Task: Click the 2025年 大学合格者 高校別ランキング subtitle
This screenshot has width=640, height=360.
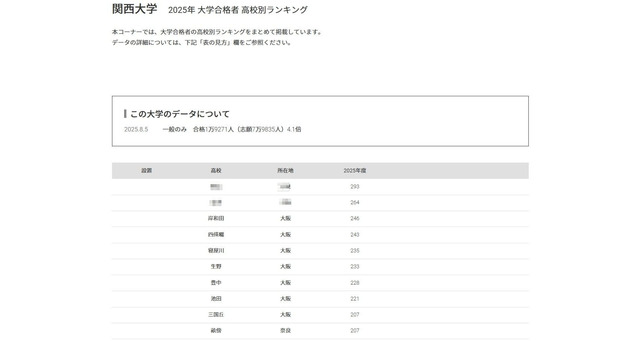Action: pos(238,10)
